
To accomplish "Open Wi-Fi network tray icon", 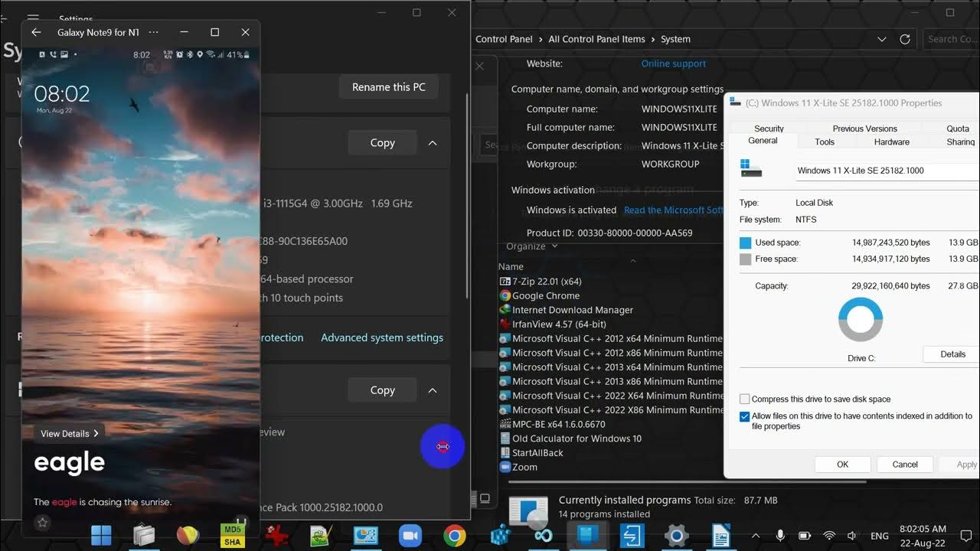I will tap(828, 536).
